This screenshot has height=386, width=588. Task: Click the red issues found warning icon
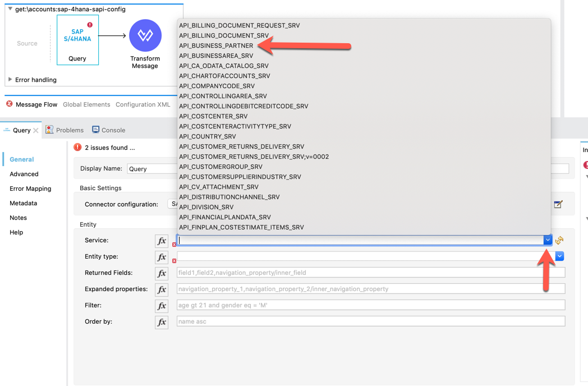(77, 148)
